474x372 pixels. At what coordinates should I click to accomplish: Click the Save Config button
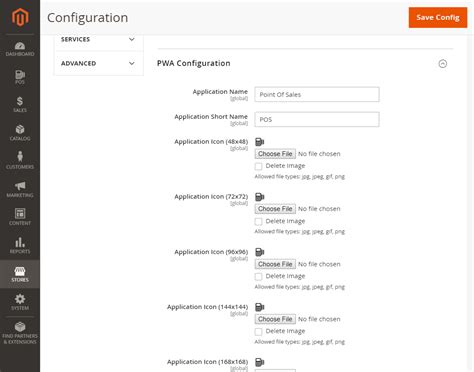[x=438, y=17]
